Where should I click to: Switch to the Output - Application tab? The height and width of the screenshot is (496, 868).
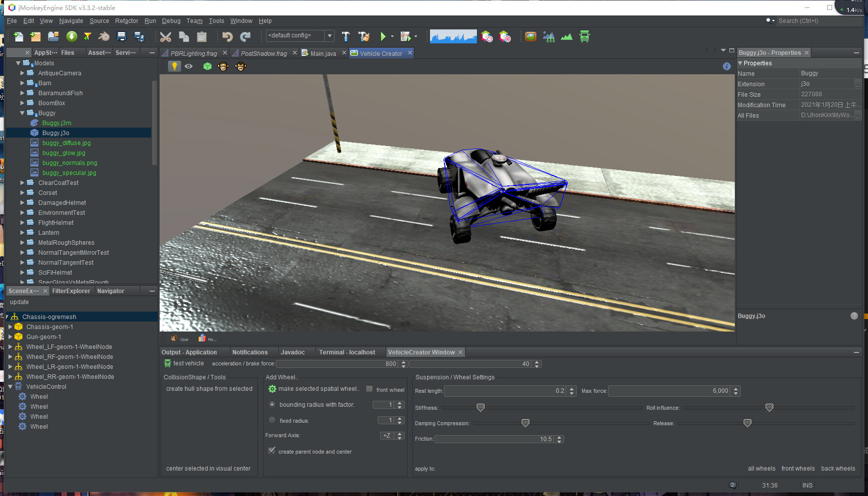(189, 352)
